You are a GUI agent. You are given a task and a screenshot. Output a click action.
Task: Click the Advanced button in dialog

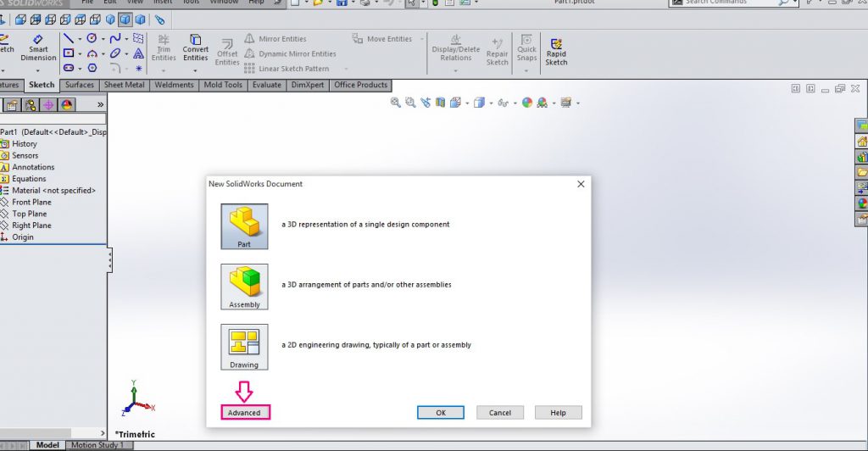(245, 412)
